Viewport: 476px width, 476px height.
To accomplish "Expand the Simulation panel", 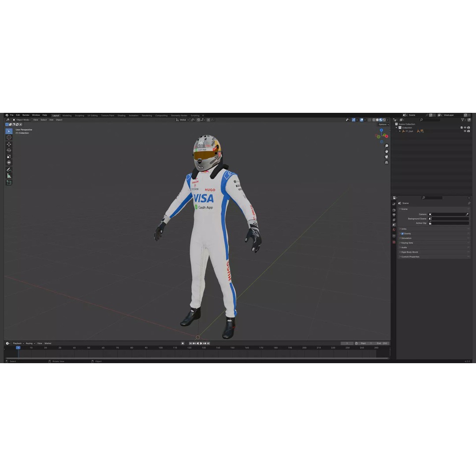I will coord(434,238).
